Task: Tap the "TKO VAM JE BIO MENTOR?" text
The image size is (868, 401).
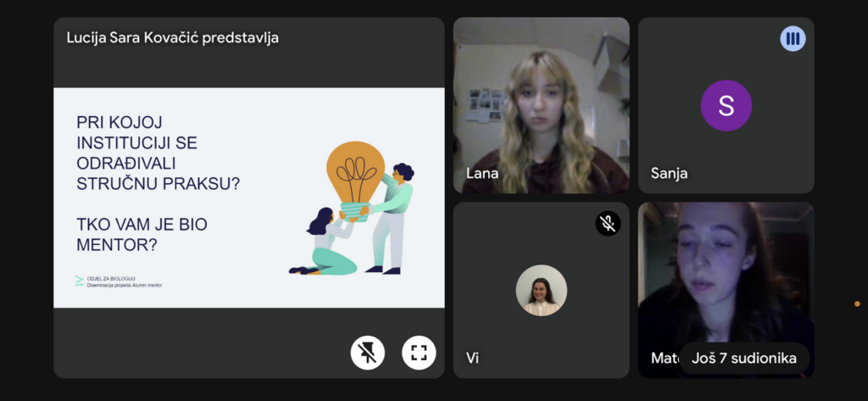Action: tap(142, 234)
